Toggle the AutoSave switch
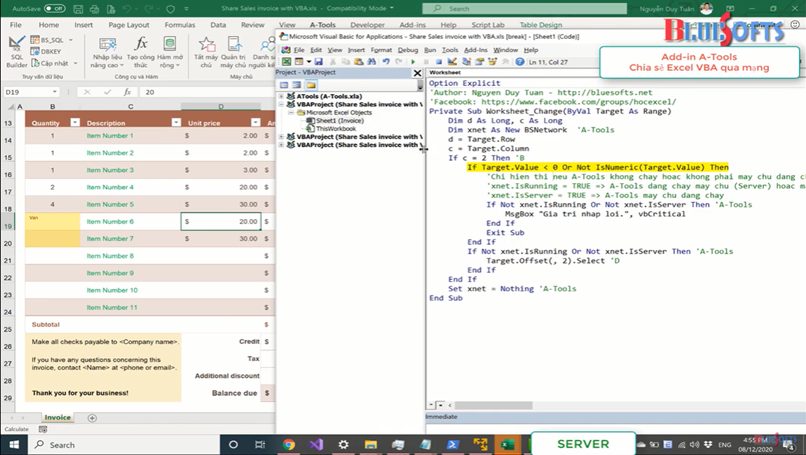The image size is (806, 455). click(54, 8)
